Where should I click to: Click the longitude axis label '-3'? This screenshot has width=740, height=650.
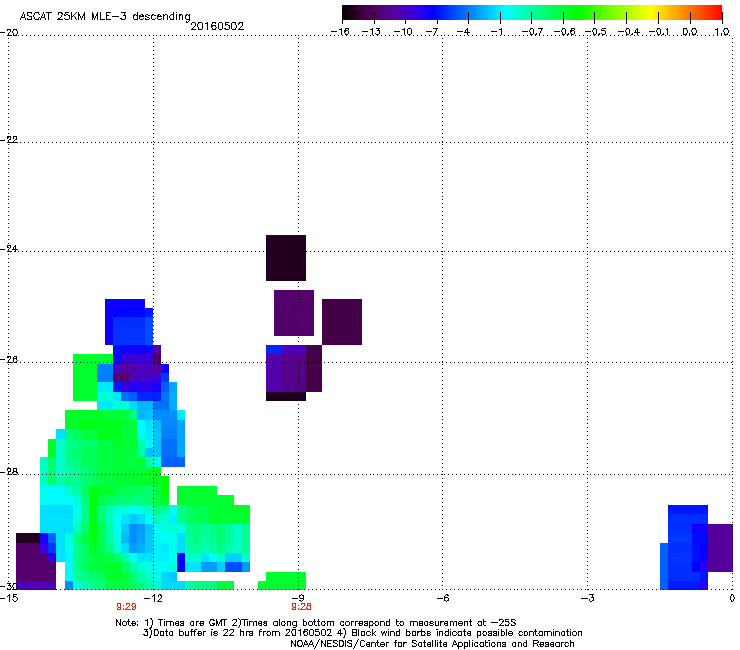[x=588, y=598]
